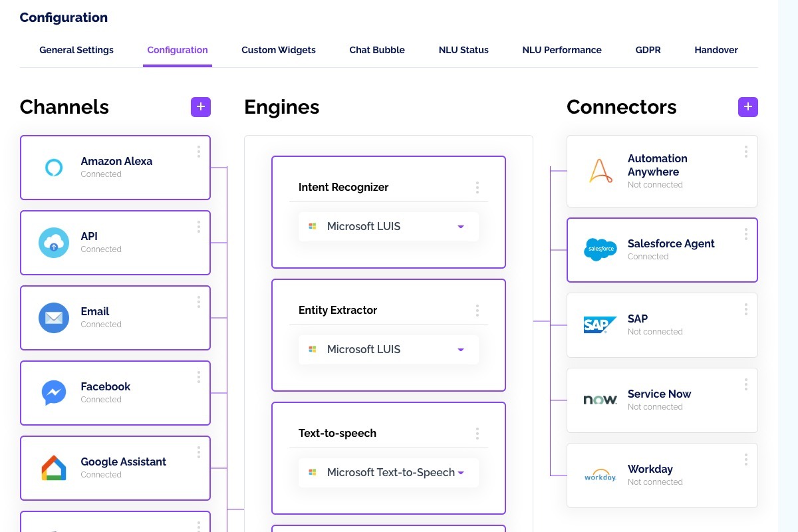This screenshot has width=798, height=532.
Task: Click the Amazon Alexa logo icon
Action: coord(54,168)
